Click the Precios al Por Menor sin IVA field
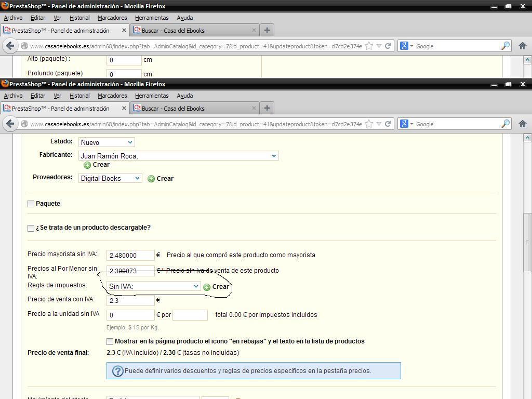 click(130, 271)
